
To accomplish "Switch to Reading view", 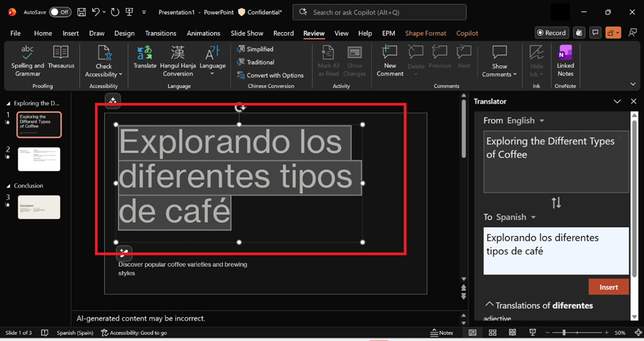I will (x=512, y=333).
